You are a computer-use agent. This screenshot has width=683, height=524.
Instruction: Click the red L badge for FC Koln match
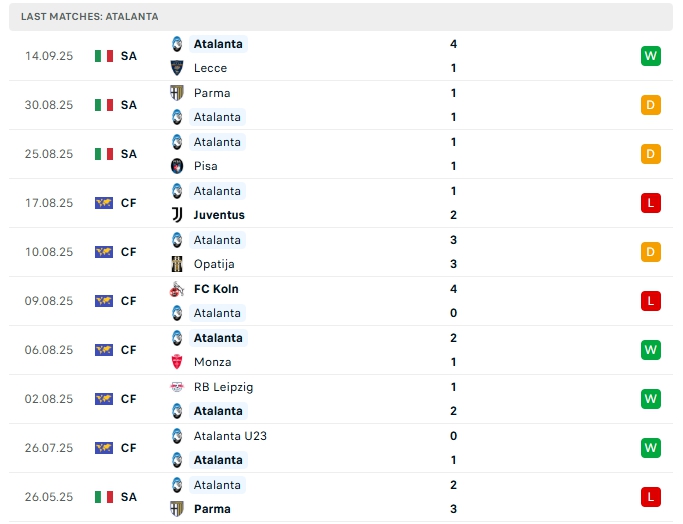pyautogui.click(x=651, y=301)
